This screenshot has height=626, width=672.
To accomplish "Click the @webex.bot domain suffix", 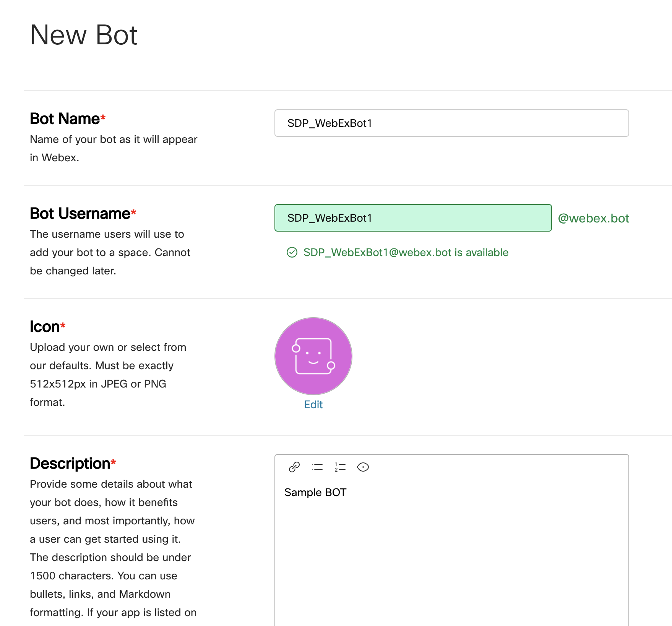I will [x=593, y=218].
